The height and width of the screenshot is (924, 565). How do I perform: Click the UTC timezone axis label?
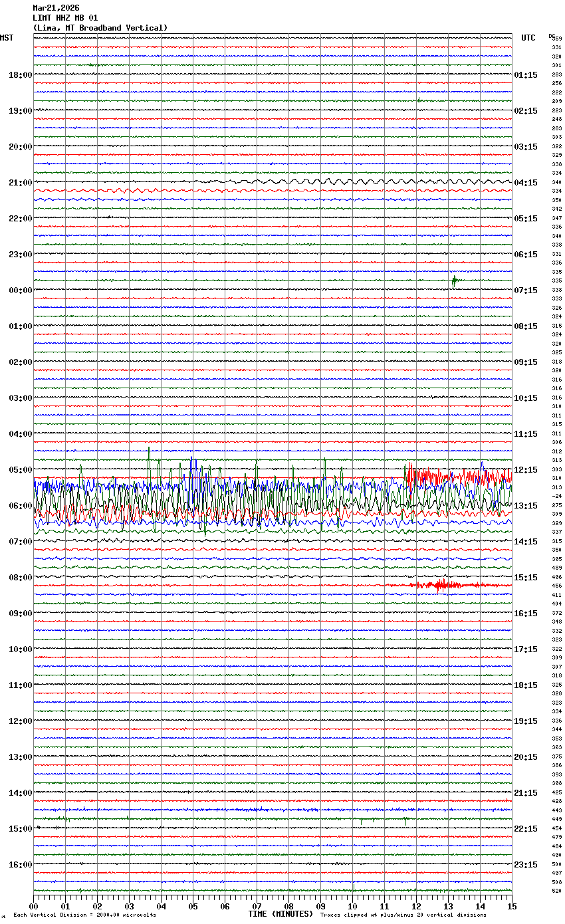click(x=528, y=38)
